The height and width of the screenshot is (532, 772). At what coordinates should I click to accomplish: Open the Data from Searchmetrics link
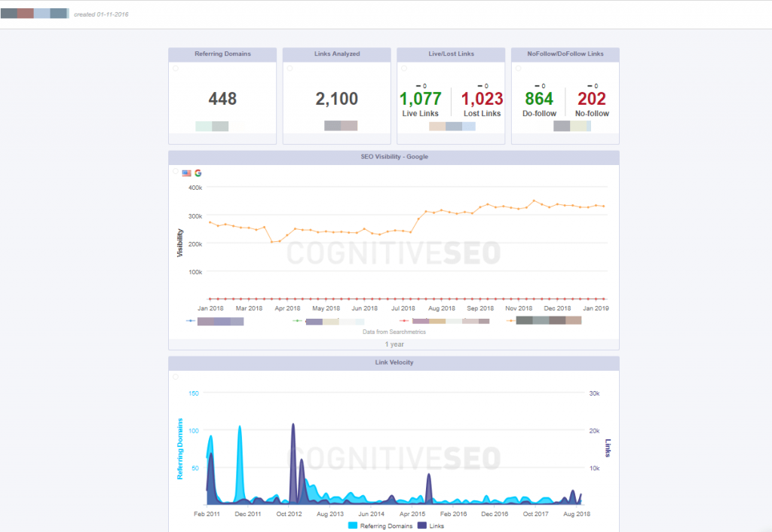(394, 332)
